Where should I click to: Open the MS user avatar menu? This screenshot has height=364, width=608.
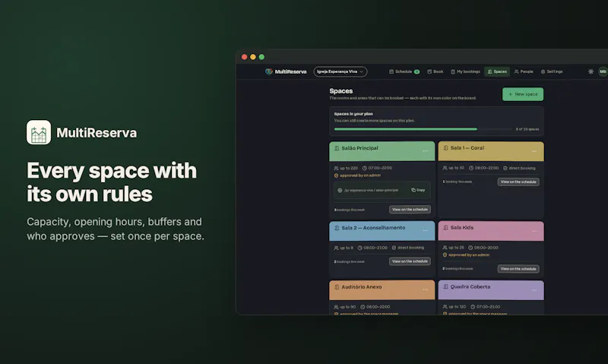(603, 71)
